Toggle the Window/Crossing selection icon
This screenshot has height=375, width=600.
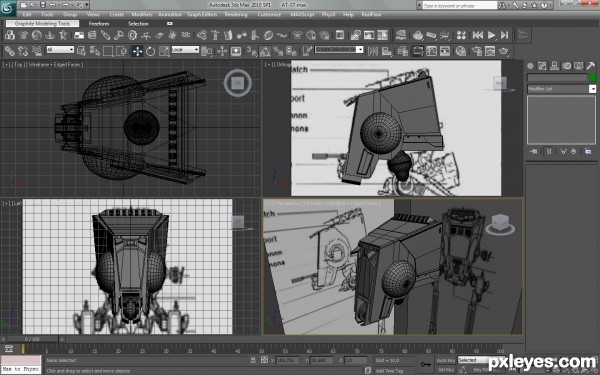(121, 51)
